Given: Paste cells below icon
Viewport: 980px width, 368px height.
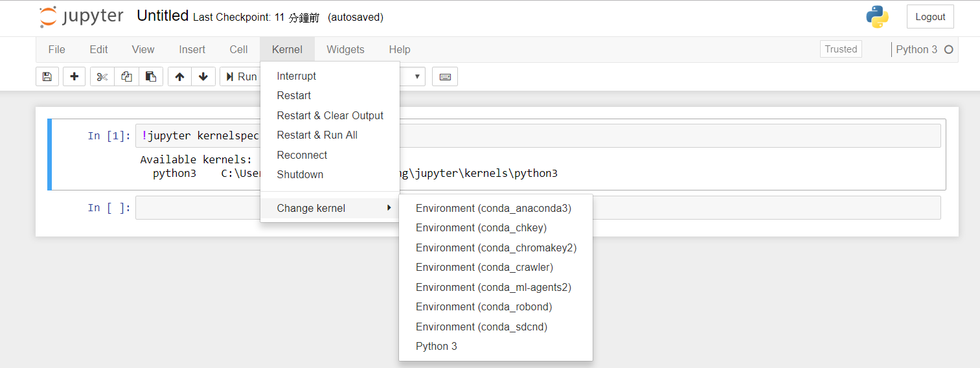Looking at the screenshot, I should point(151,76).
